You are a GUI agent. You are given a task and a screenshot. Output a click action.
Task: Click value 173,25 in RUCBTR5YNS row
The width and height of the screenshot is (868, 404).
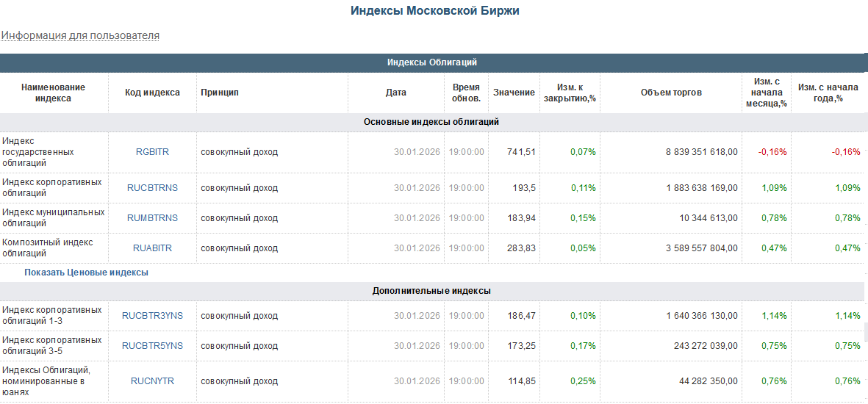[522, 345]
